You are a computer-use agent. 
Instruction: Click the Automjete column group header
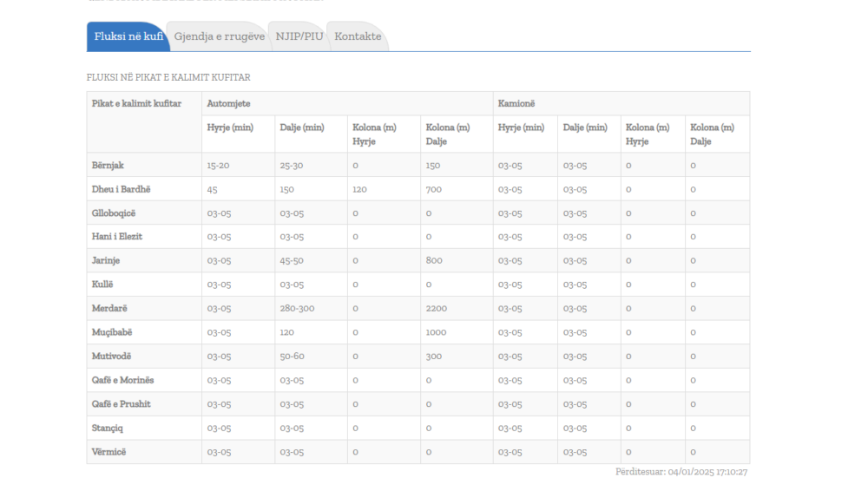228,103
